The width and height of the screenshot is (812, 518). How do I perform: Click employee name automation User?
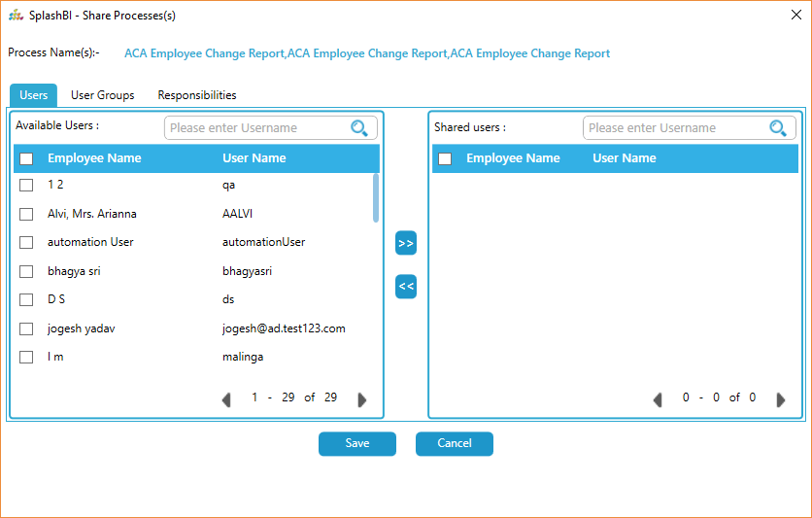tap(90, 242)
